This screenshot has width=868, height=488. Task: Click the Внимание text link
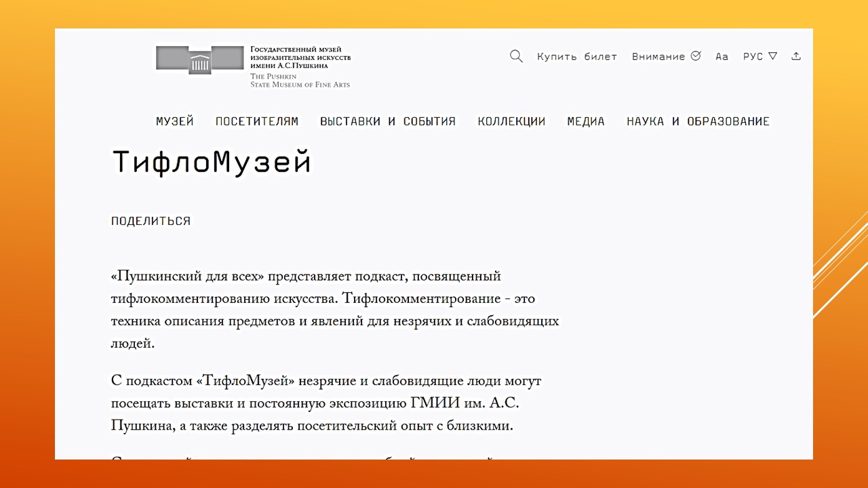click(658, 57)
